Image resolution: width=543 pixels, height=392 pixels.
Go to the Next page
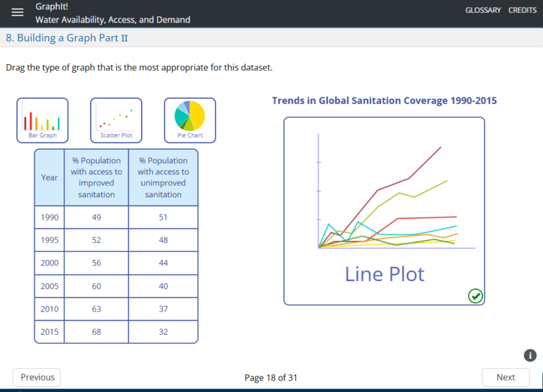point(506,377)
